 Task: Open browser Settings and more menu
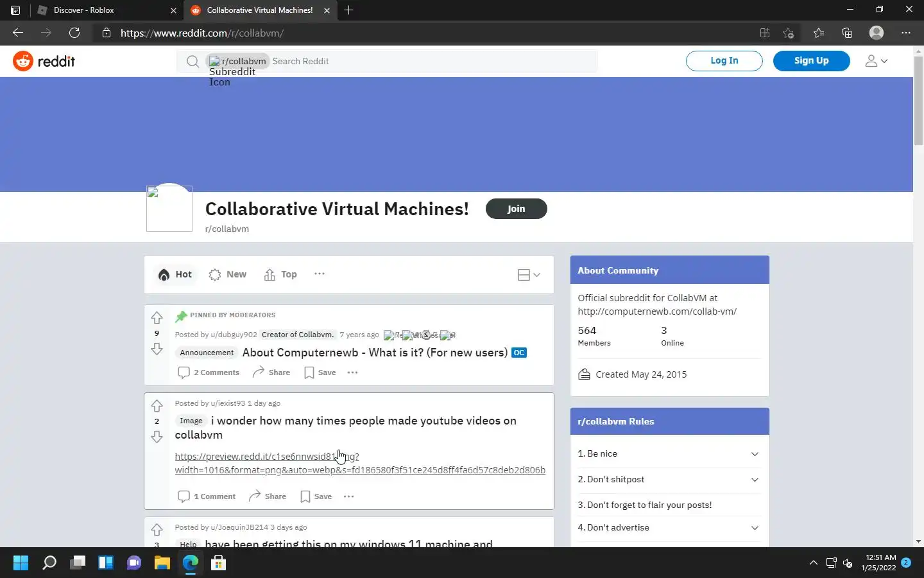(x=906, y=33)
